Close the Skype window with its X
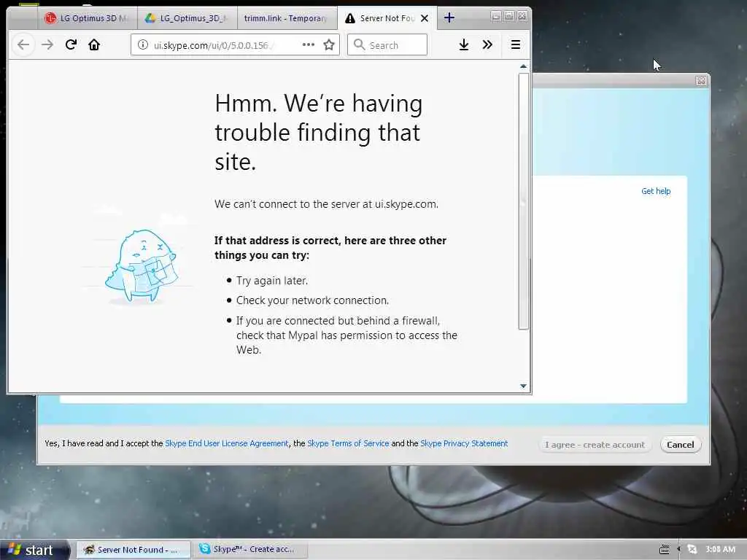 click(x=701, y=80)
